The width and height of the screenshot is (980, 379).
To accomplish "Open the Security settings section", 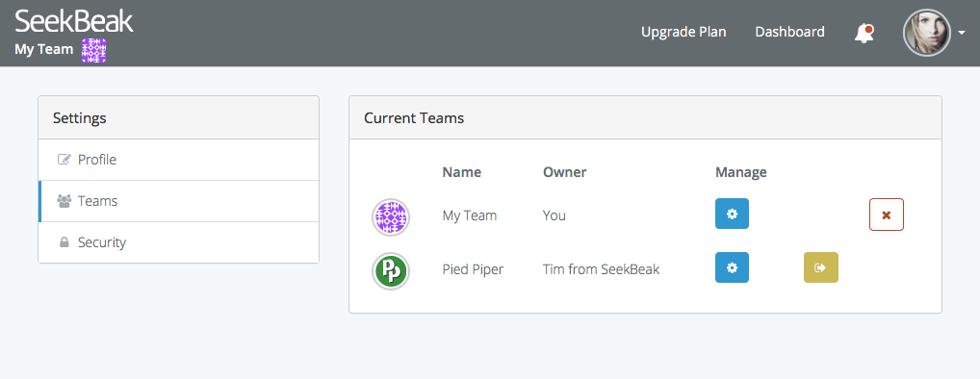I will [x=179, y=242].
